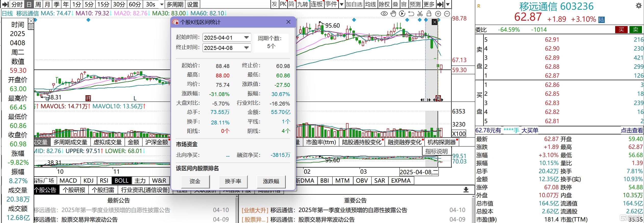644x223 pixels.
Task: Switch to 60分 minute chart
Action: (135, 4)
